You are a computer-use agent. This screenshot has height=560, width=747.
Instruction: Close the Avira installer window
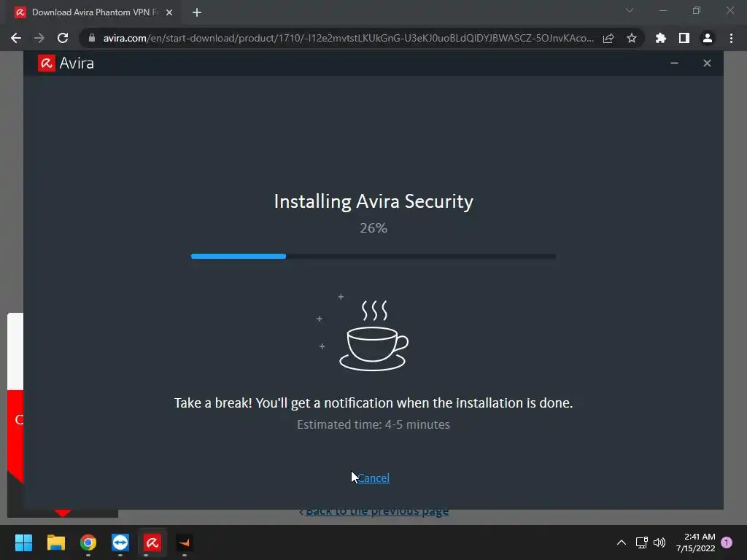707,63
